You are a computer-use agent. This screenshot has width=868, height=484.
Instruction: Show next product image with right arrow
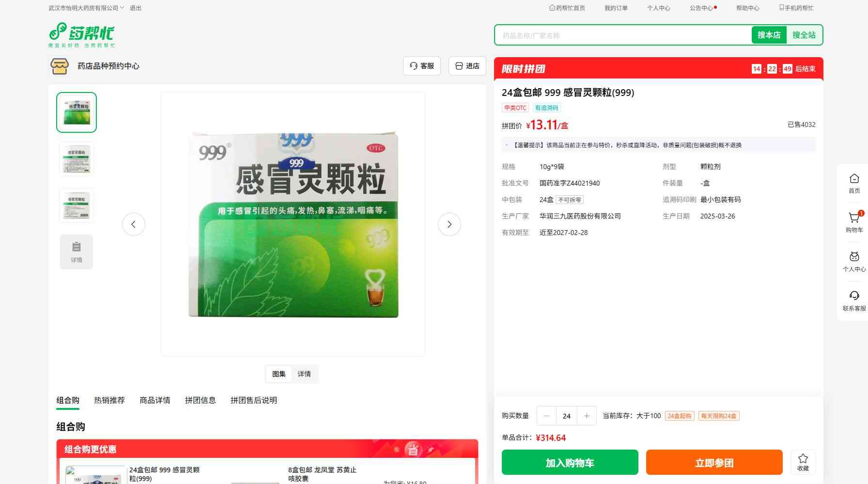tap(449, 224)
